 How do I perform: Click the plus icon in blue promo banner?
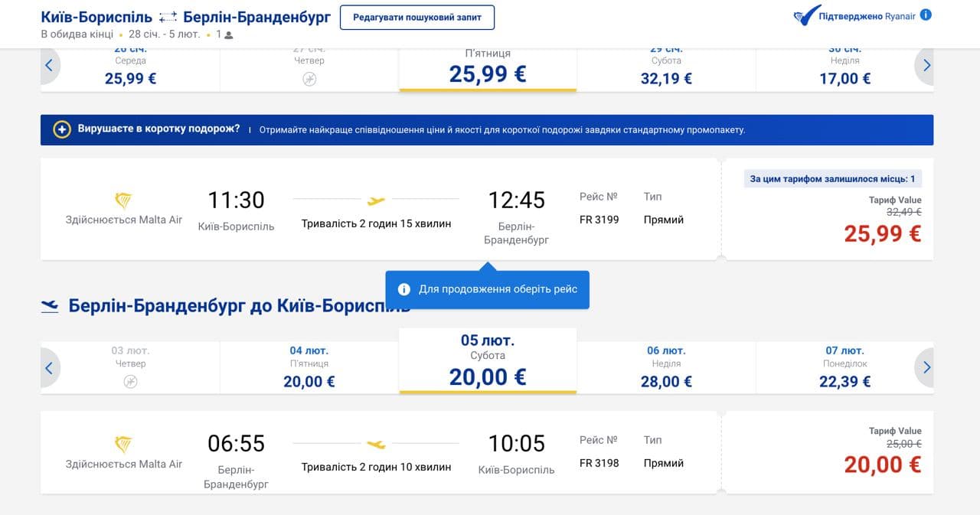(x=62, y=129)
